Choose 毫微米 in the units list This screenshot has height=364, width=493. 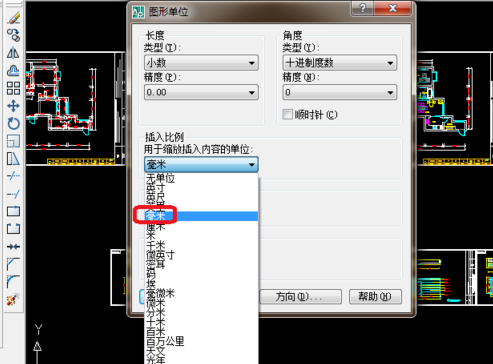pos(201,293)
